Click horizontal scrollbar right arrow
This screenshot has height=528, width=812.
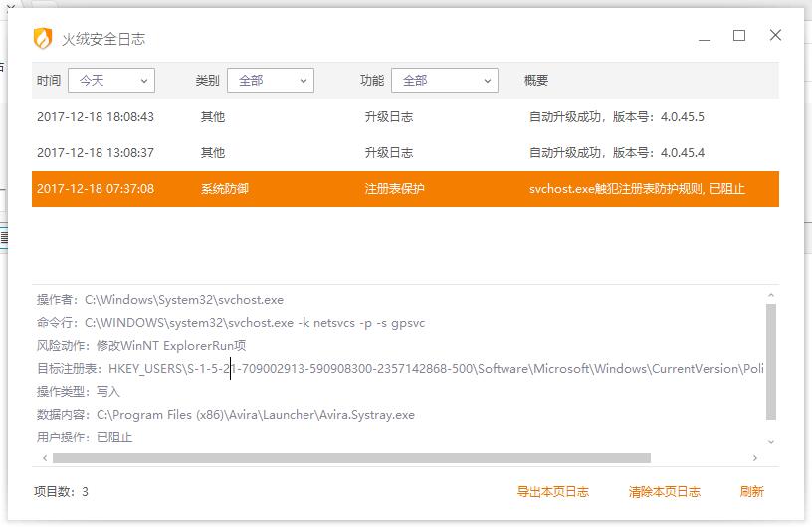point(755,458)
